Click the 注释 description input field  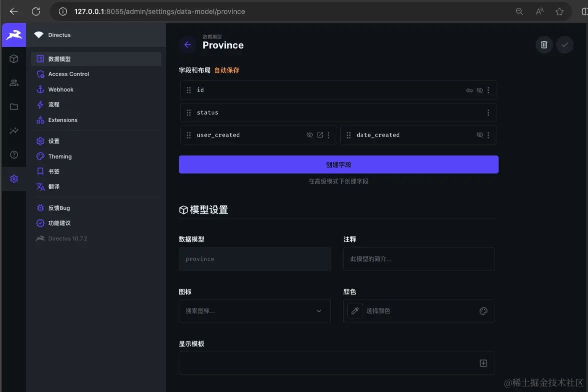click(419, 258)
